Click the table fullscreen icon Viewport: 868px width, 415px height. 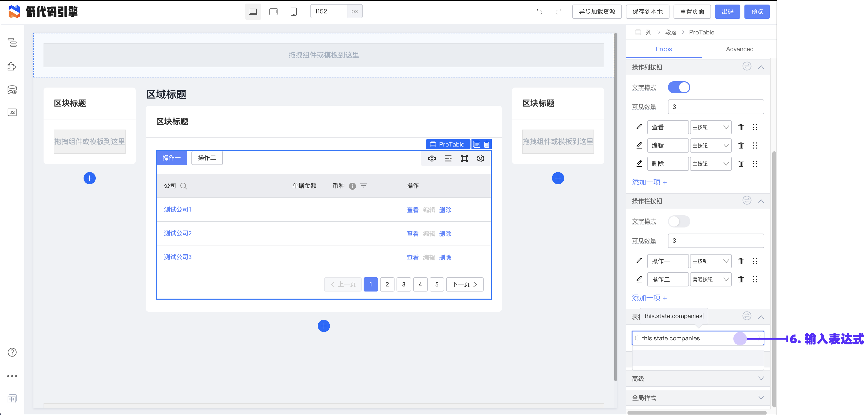coord(464,158)
